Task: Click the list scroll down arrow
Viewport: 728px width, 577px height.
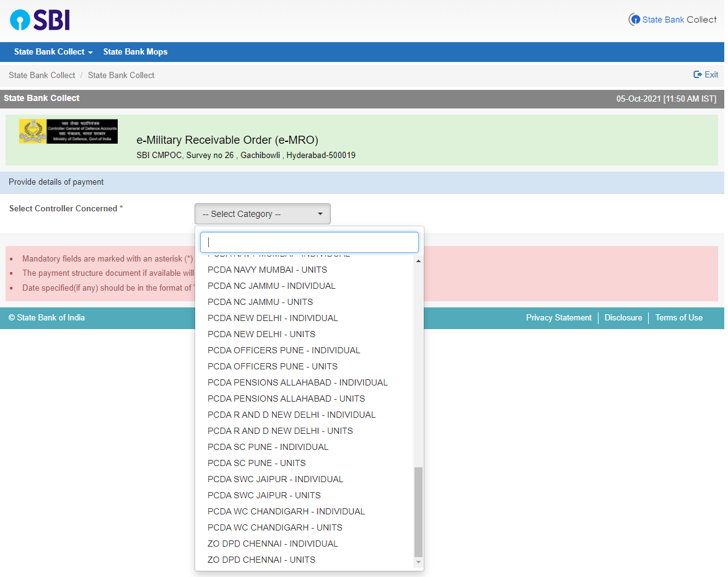Action: pyautogui.click(x=418, y=562)
